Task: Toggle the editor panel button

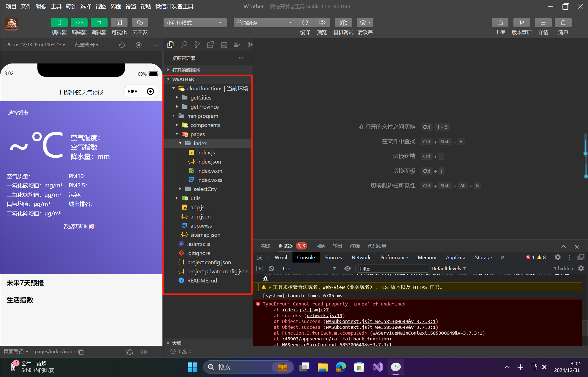Action: pyautogui.click(x=79, y=23)
